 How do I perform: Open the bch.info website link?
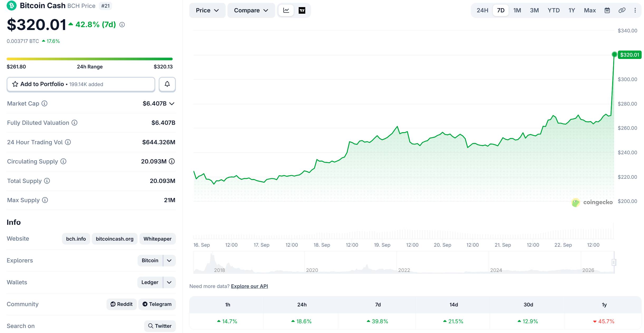(x=76, y=239)
